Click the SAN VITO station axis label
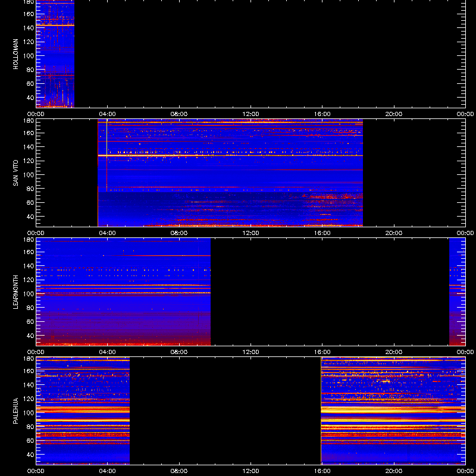476x476 pixels. [x=15, y=173]
